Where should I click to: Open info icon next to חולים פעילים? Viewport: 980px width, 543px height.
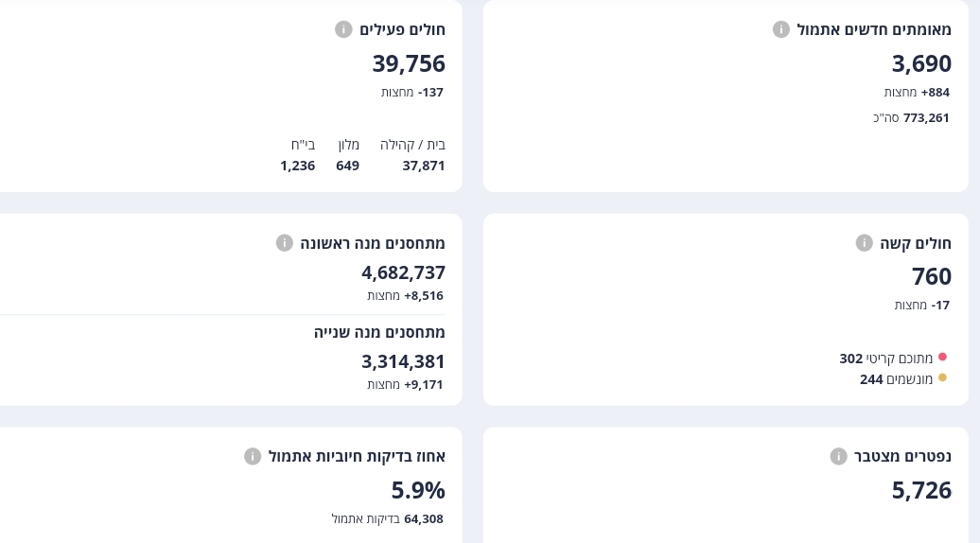pyautogui.click(x=343, y=29)
